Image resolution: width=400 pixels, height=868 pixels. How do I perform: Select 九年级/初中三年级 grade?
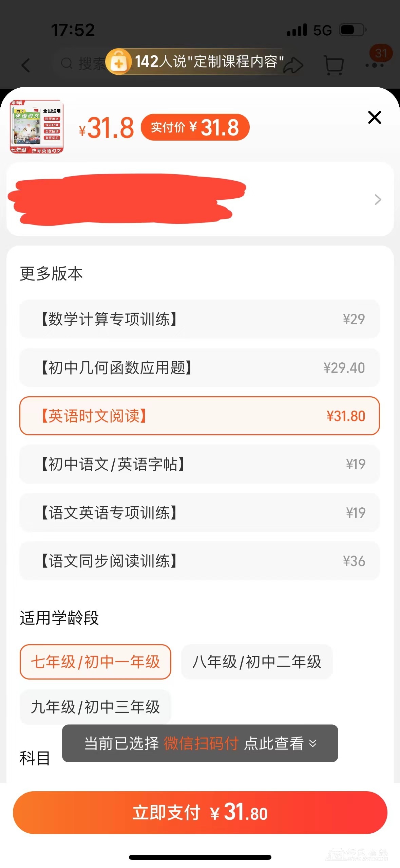coord(95,707)
